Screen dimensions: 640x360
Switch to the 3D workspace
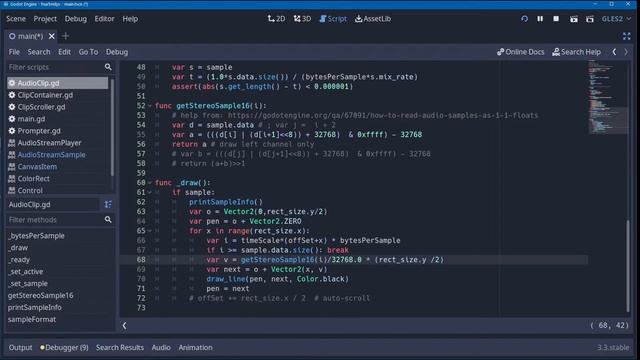(302, 19)
